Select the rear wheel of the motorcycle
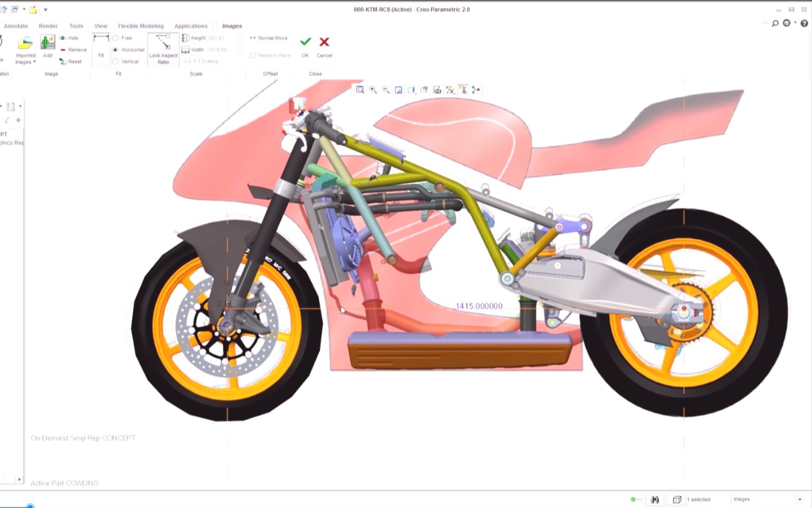The height and width of the screenshot is (508, 812). tap(684, 312)
